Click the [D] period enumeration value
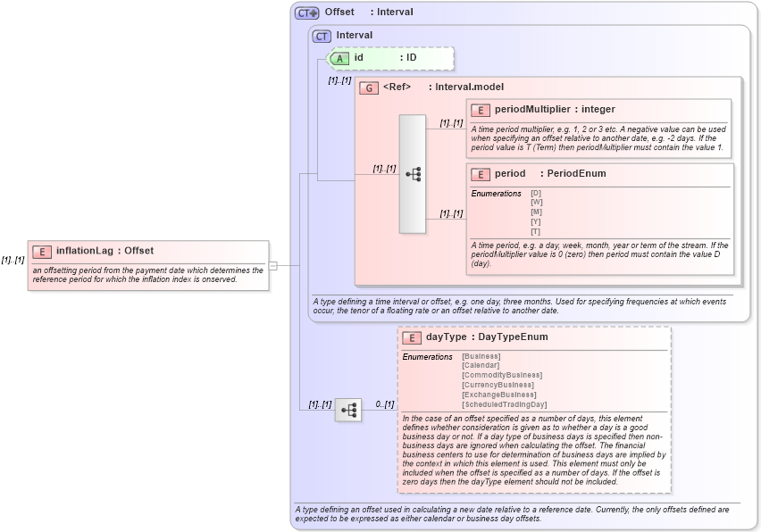This screenshot has height=532, width=761. (x=536, y=193)
